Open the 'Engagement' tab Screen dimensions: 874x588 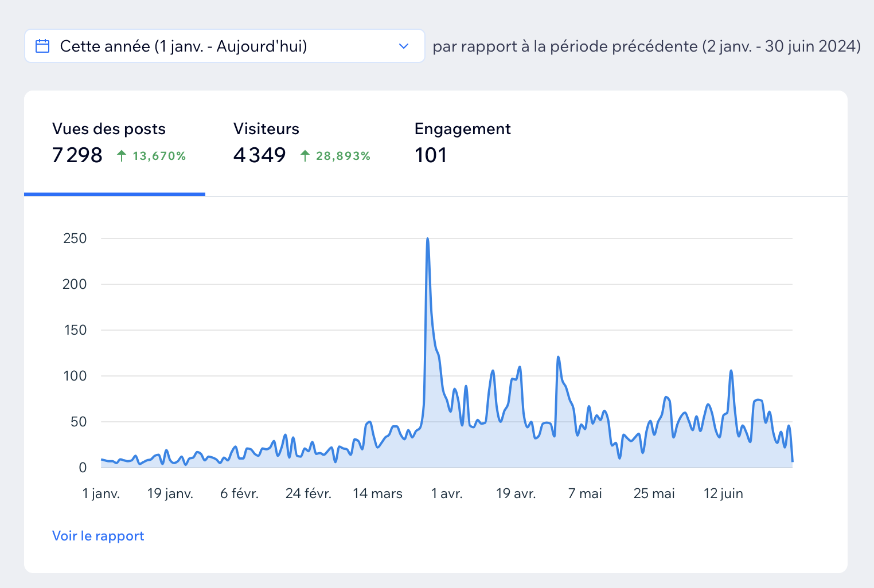(x=462, y=129)
